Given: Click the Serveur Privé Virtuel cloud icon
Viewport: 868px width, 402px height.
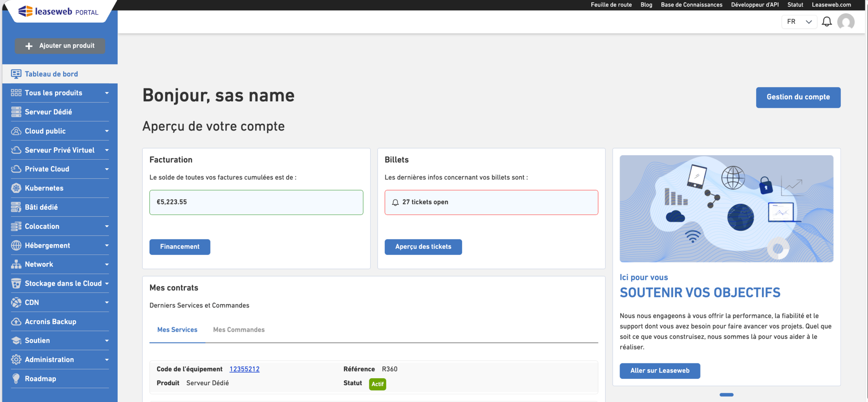Looking at the screenshot, I should [16, 150].
